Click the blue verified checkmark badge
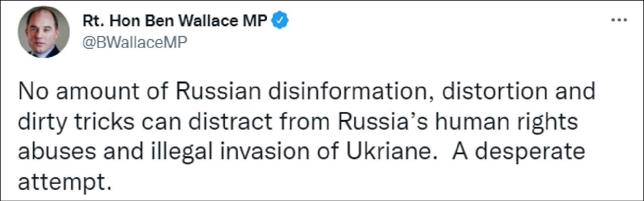 (280, 20)
